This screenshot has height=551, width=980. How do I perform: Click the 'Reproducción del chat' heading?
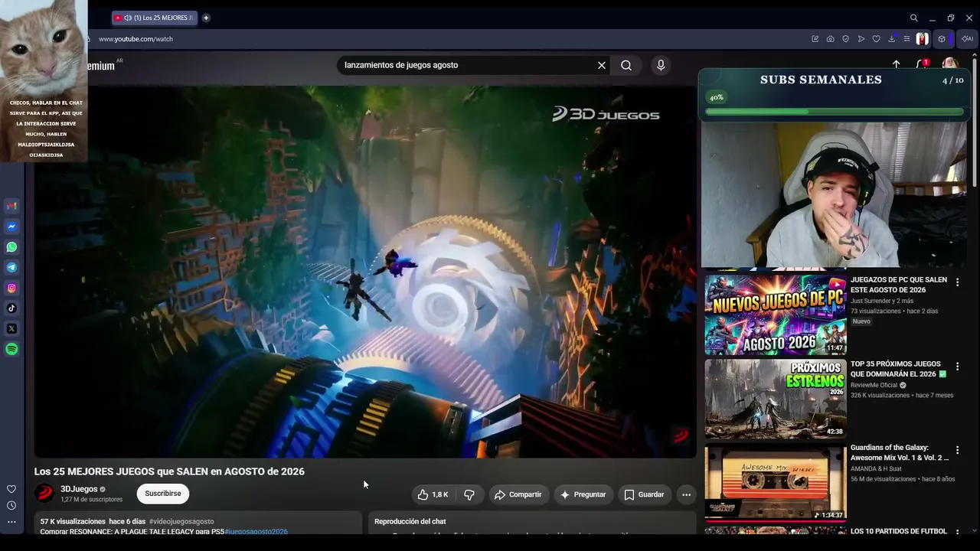pyautogui.click(x=410, y=522)
